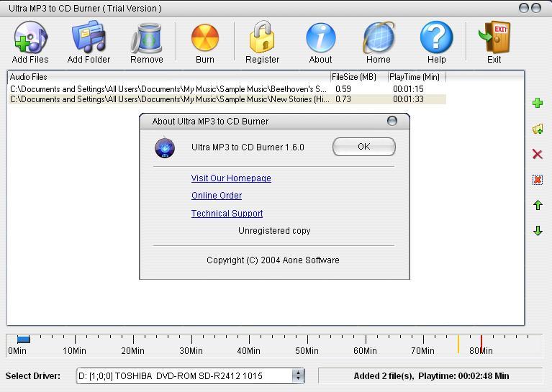Select the New Stories (Hi... file row
This screenshot has height=392, width=552.
click(x=227, y=99)
